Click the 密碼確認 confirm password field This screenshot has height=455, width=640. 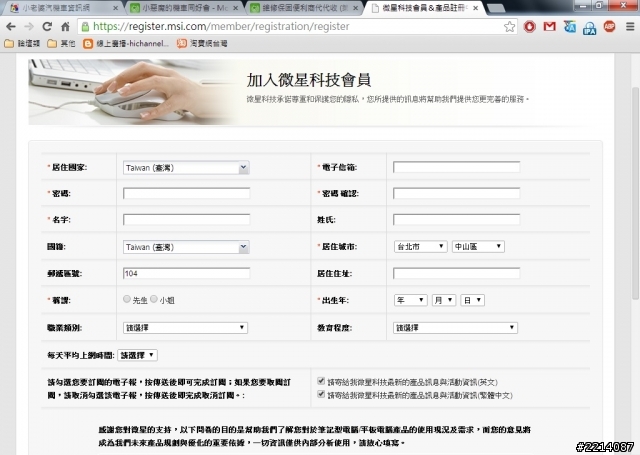(456, 193)
